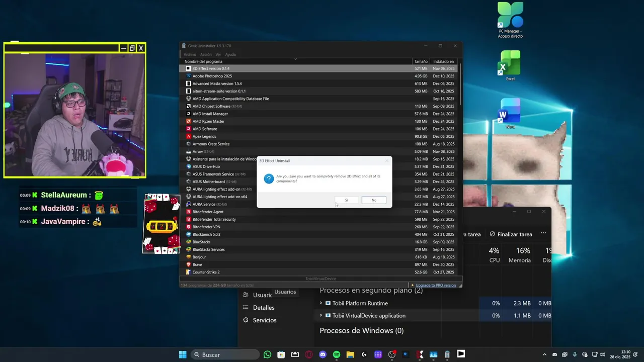Screen dimensions: 644x362
Task: Open the three-dot menu in Task Manager
Action: pos(543,233)
